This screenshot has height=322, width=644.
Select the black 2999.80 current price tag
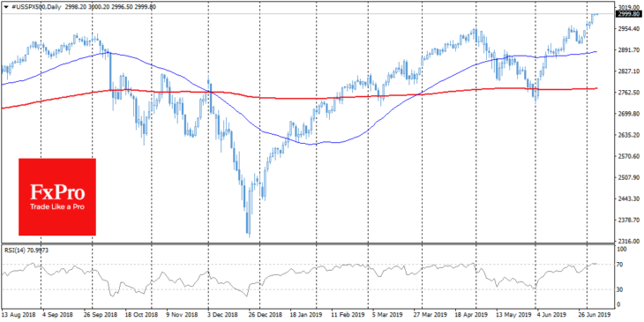(629, 14)
